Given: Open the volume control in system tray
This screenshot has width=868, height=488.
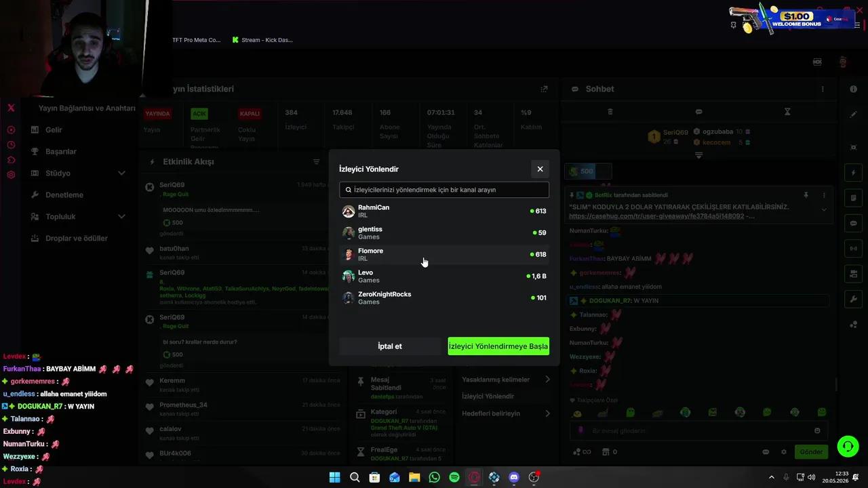Looking at the screenshot, I should (812, 477).
